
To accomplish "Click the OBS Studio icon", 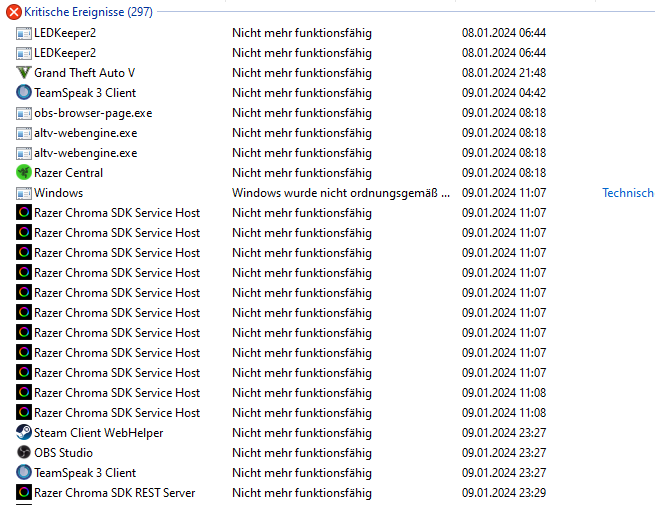I will click(x=24, y=452).
